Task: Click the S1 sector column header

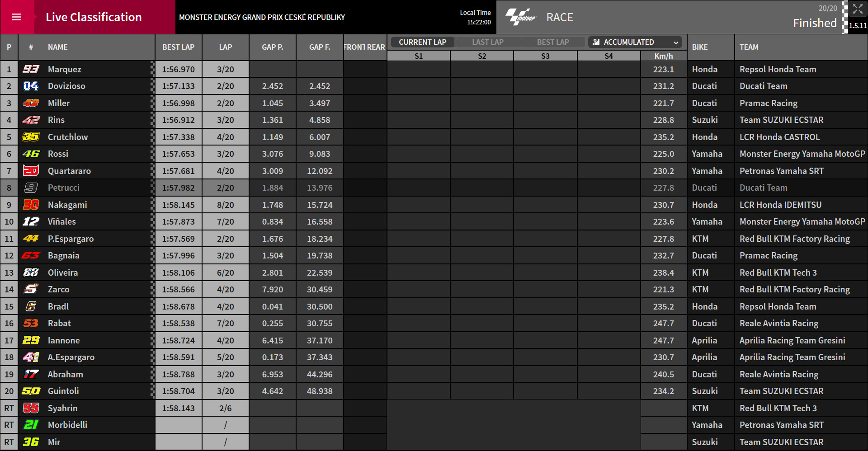Action: pos(419,56)
